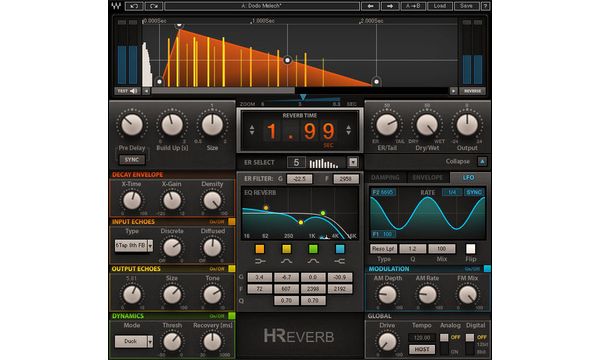Toggle Input Echoes on/off square
600x360 pixels.
[232, 222]
